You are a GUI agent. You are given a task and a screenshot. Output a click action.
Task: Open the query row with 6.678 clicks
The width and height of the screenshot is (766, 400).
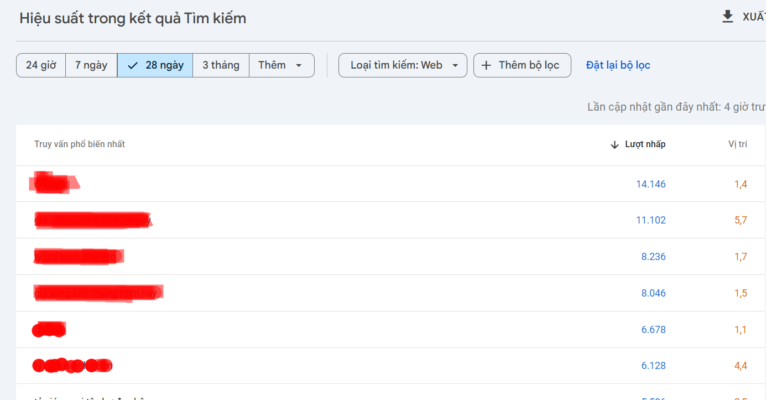coord(49,329)
